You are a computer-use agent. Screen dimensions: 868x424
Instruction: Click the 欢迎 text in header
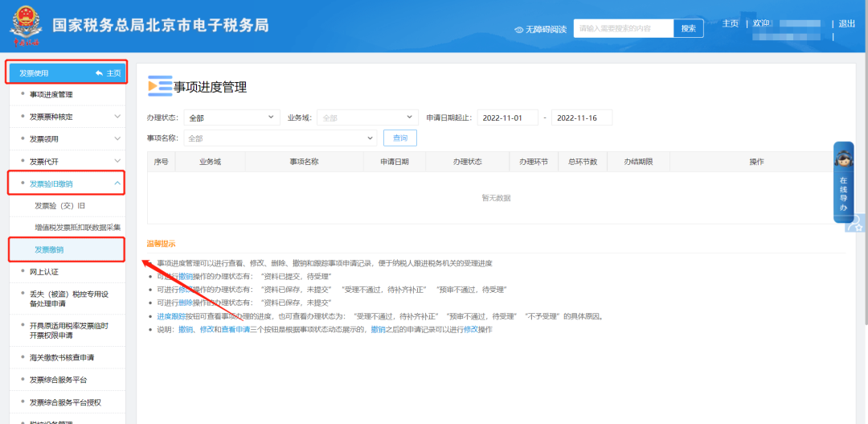point(761,23)
